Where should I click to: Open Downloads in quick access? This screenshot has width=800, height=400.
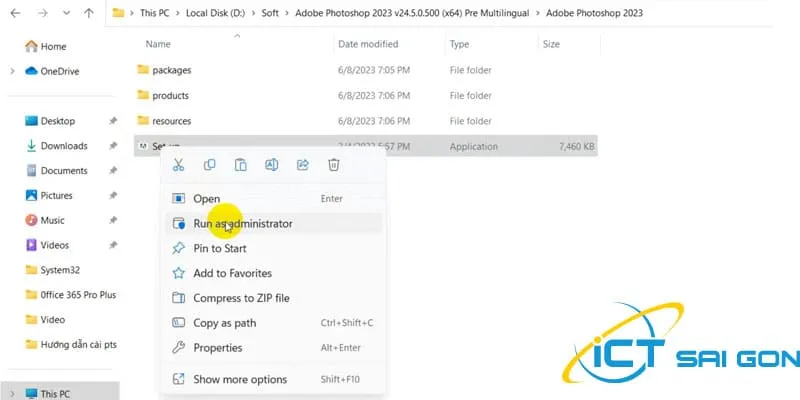pyautogui.click(x=57, y=146)
